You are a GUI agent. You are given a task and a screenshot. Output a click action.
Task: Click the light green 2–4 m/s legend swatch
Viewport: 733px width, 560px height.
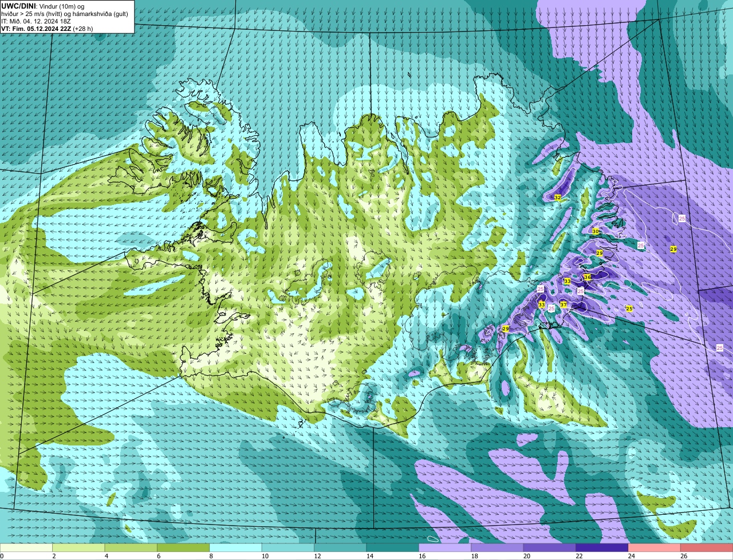pos(78,548)
